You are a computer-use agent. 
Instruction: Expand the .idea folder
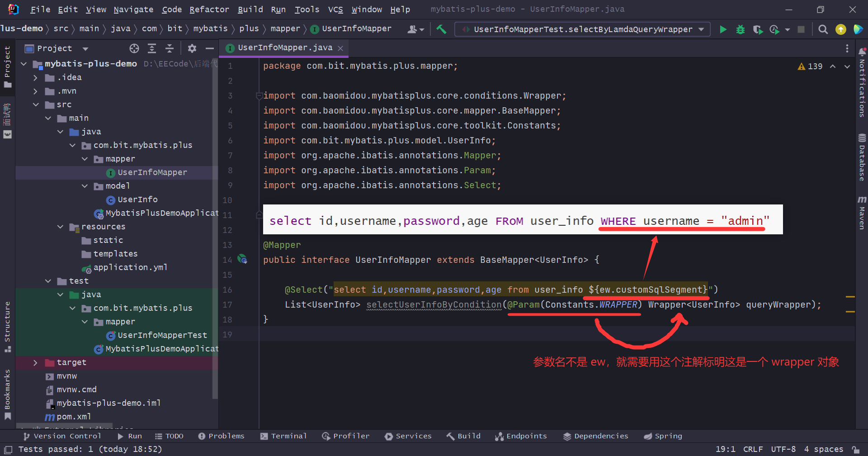[x=36, y=77]
